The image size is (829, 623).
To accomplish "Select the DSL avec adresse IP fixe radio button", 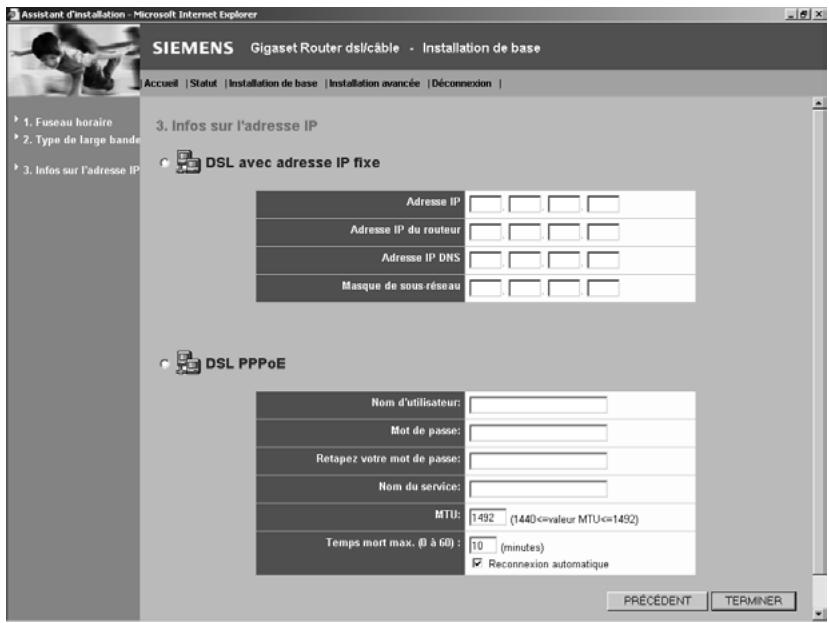I will [165, 163].
